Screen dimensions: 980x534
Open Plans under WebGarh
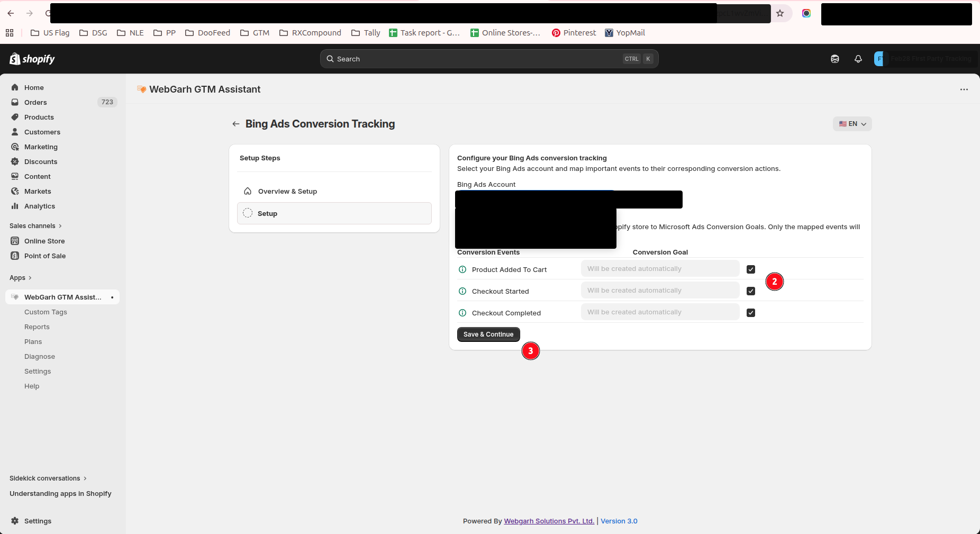pos(33,341)
